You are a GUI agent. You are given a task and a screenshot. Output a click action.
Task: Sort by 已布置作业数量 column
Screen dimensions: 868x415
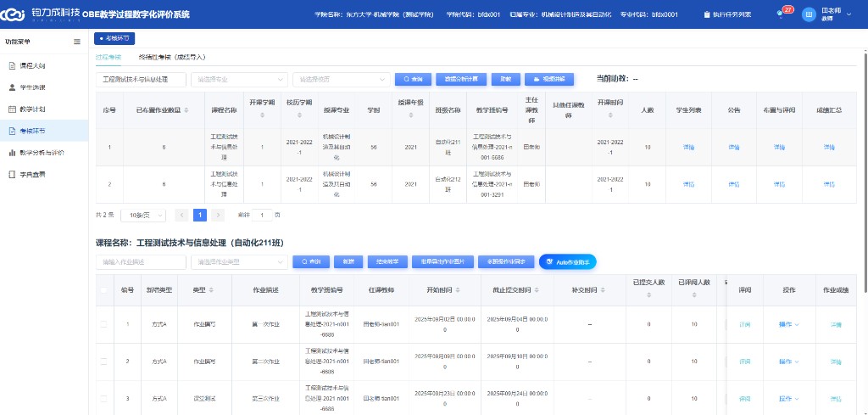186,110
